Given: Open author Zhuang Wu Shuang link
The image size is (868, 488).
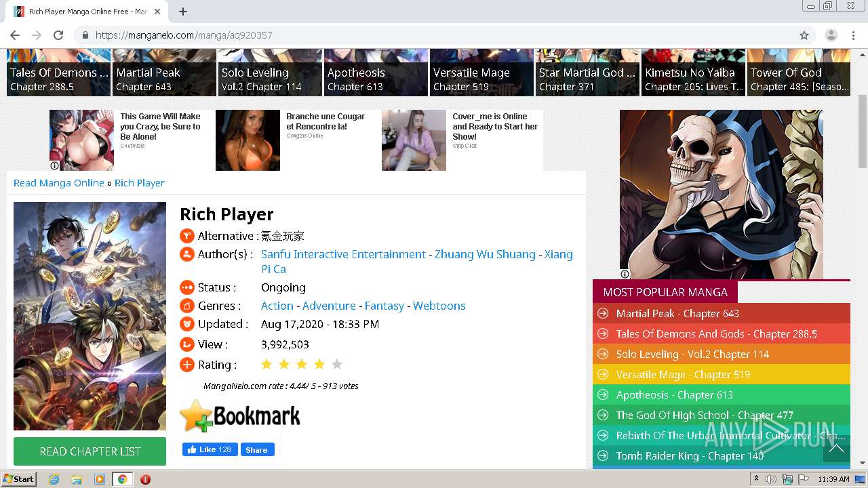Looking at the screenshot, I should tap(485, 254).
